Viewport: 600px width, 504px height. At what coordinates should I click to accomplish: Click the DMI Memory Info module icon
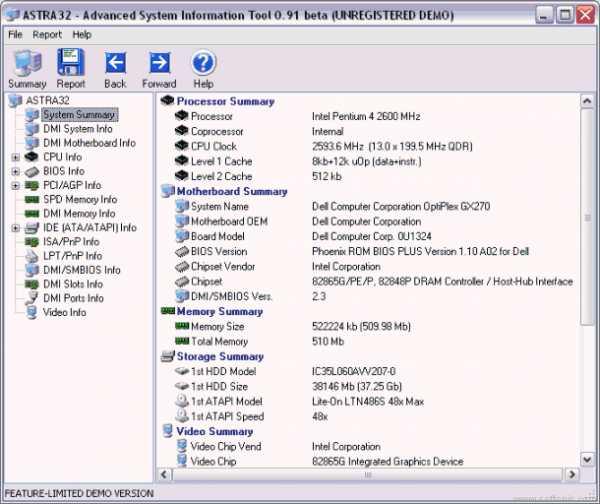(32, 214)
